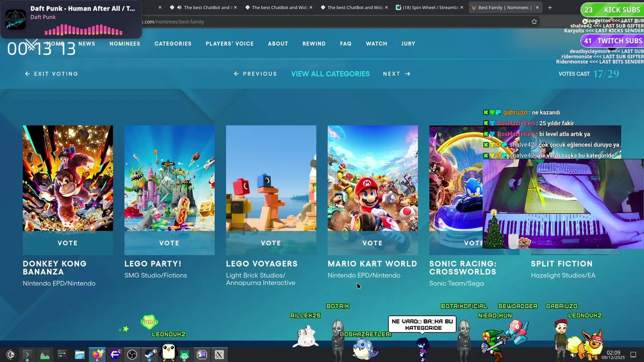The image size is (644, 362).
Task: Open the Nominees menu item
Action: click(125, 44)
